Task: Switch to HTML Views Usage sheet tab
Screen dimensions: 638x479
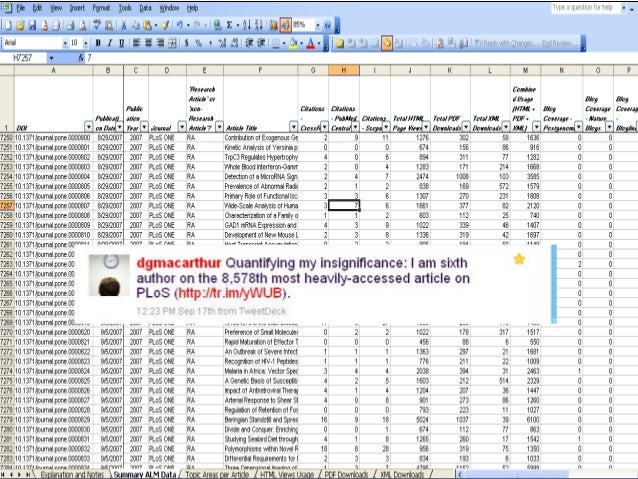Action: pyautogui.click(x=287, y=475)
